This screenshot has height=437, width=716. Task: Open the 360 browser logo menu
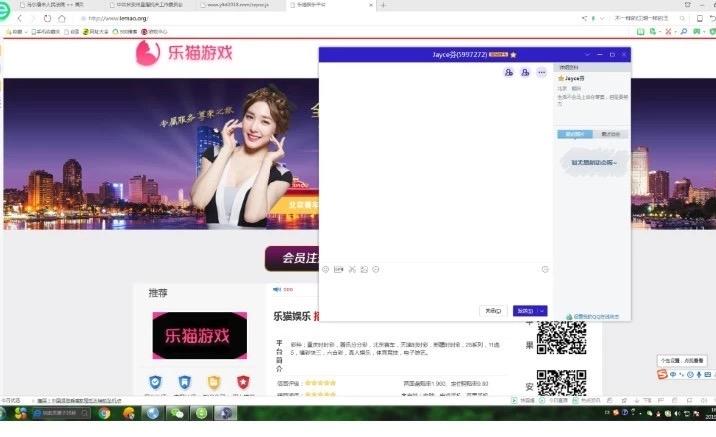click(3, 10)
